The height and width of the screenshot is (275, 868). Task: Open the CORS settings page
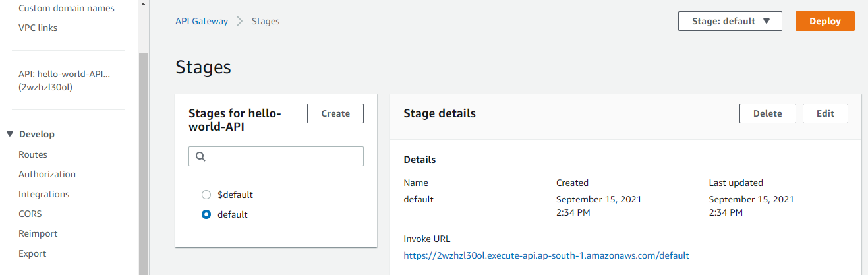pos(30,214)
